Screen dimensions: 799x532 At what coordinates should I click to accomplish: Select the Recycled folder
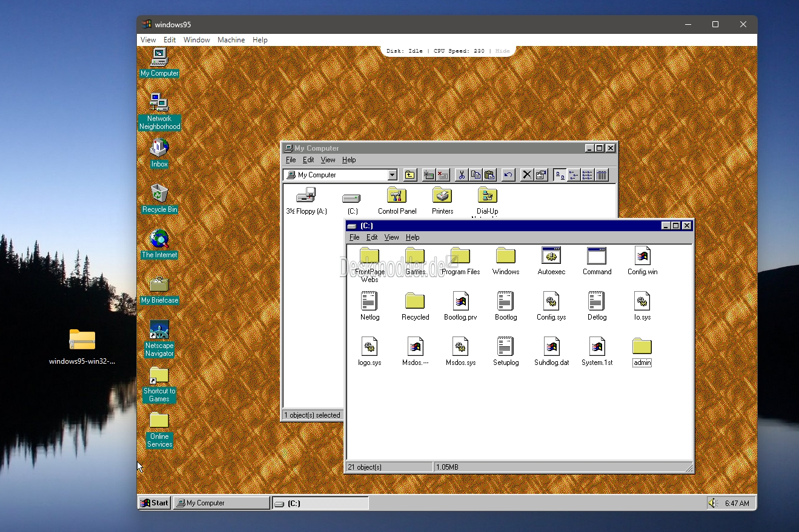coord(415,306)
